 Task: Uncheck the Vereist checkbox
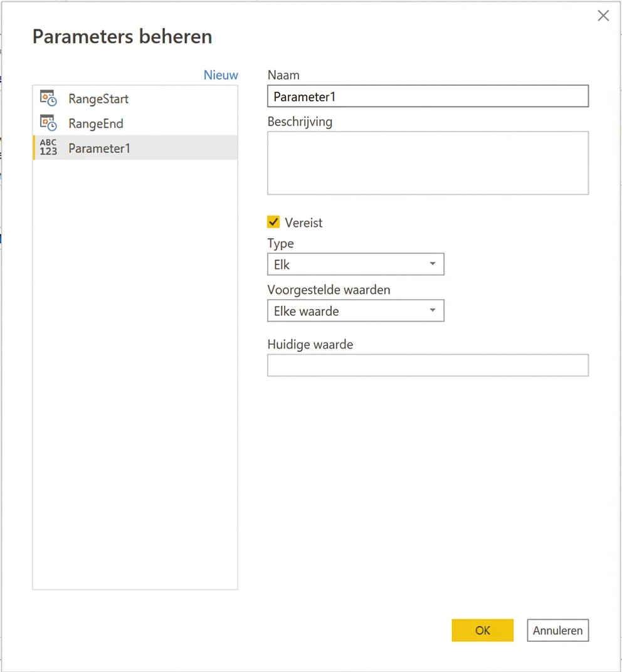coord(273,221)
